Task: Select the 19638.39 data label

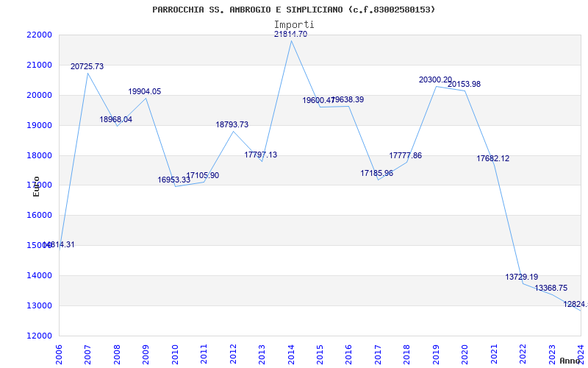Action: pyautogui.click(x=348, y=100)
